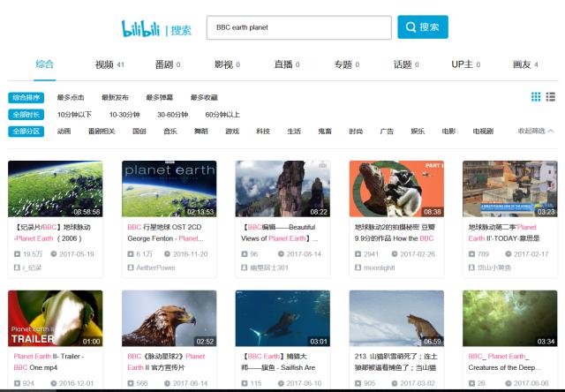The image size is (565, 392).
Task: Open the 影视 tab
Action: 227,64
